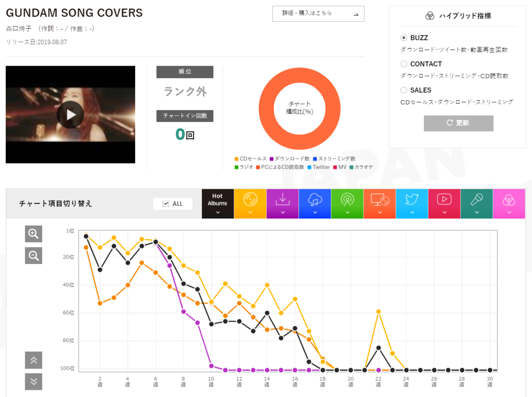Click the PCによるCD読取数 legend entry
This screenshot has height=397, width=532.
point(280,167)
